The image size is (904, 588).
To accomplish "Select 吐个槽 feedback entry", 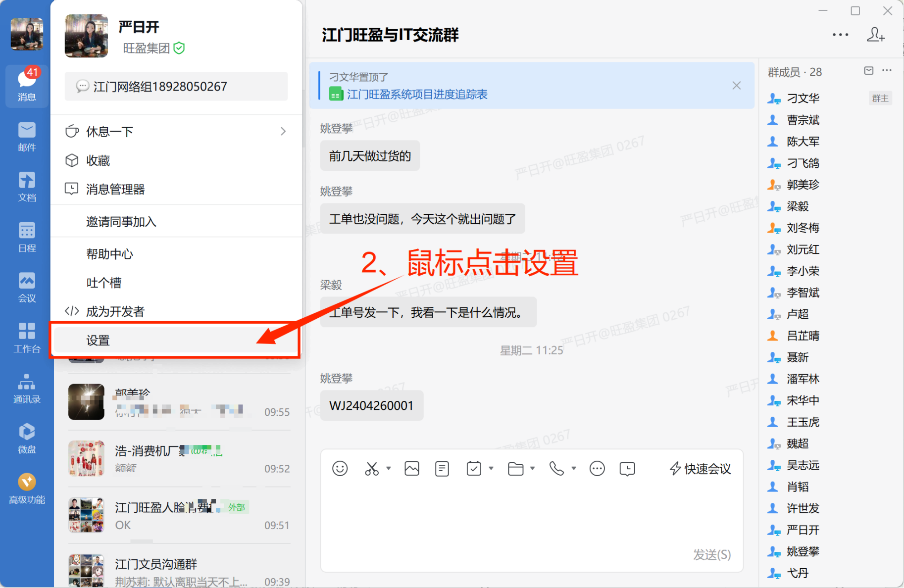I will 176,283.
